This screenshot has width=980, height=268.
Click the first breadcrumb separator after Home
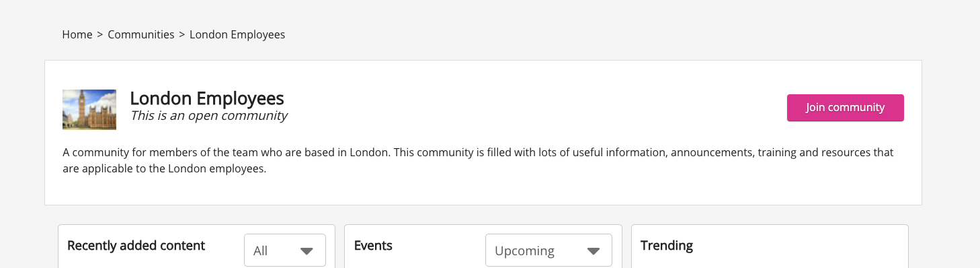(x=100, y=34)
